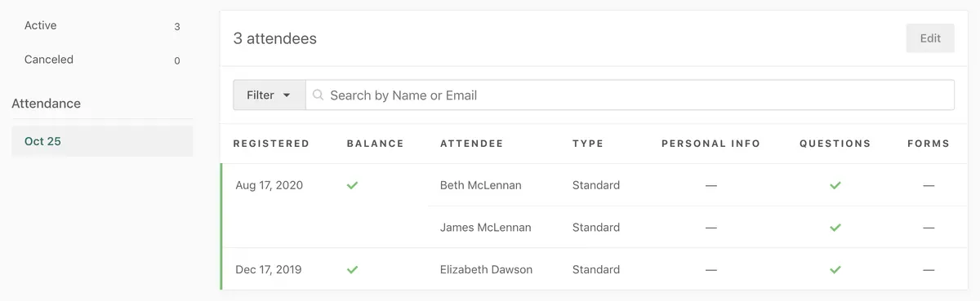980x301 pixels.
Task: Click Elizabeth Dawson's personal info dash
Action: click(x=711, y=269)
